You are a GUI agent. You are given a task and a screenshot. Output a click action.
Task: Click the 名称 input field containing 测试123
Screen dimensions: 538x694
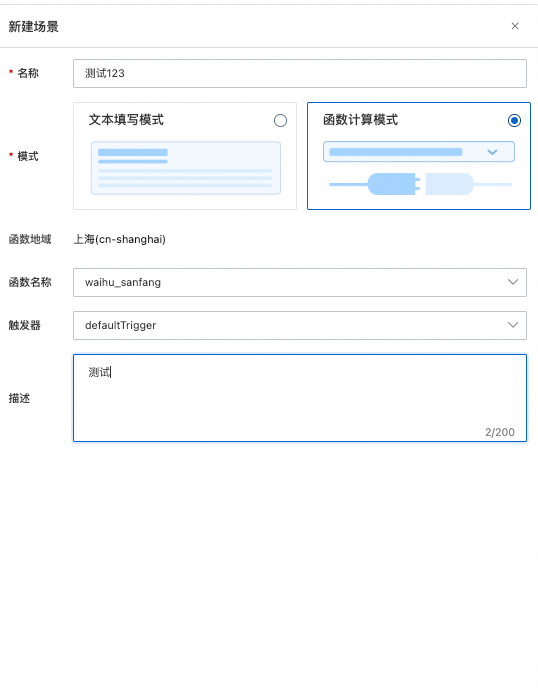(x=300, y=73)
